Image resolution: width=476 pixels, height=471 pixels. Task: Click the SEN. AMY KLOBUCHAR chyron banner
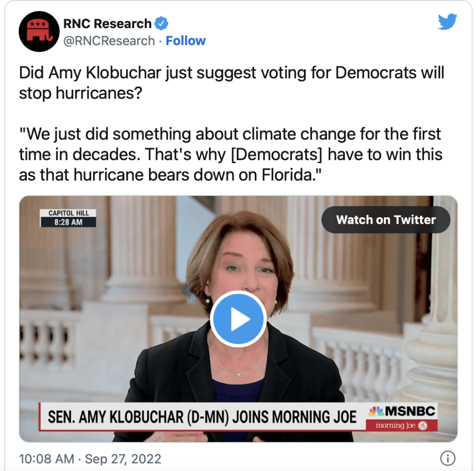click(x=203, y=416)
